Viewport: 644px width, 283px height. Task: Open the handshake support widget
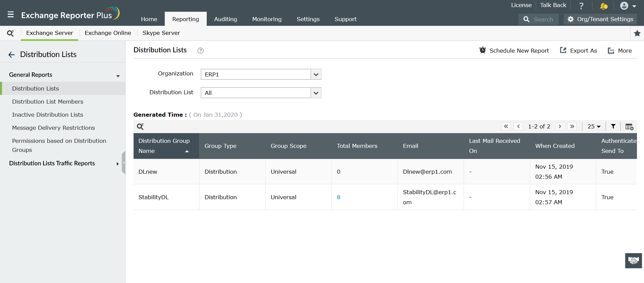633,261
